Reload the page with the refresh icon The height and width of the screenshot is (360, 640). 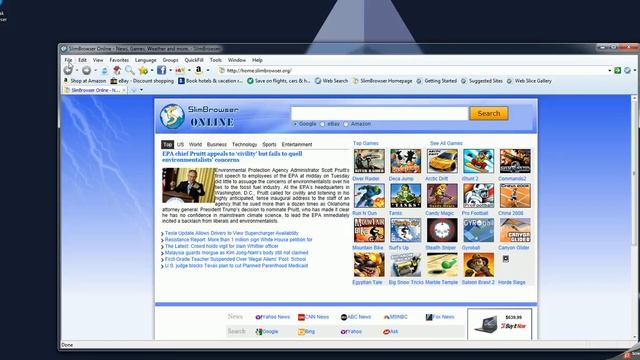(104, 71)
